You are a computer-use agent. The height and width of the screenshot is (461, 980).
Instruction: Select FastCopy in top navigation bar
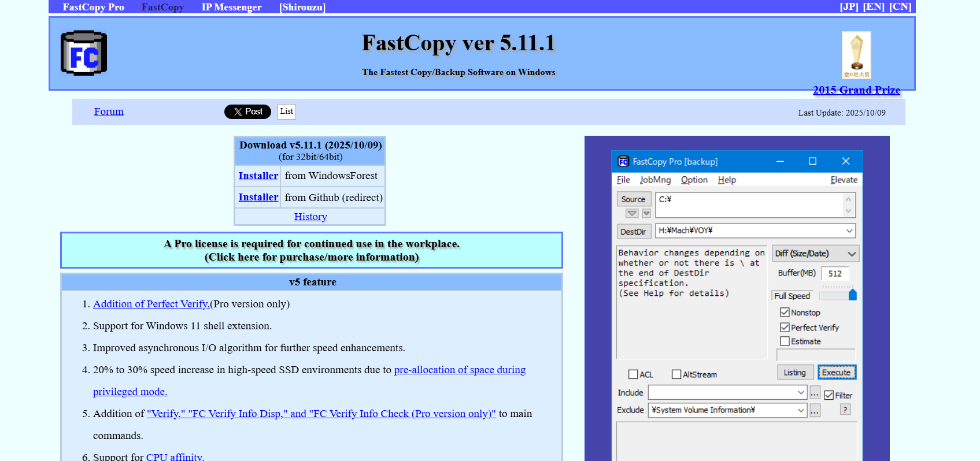[x=162, y=7]
